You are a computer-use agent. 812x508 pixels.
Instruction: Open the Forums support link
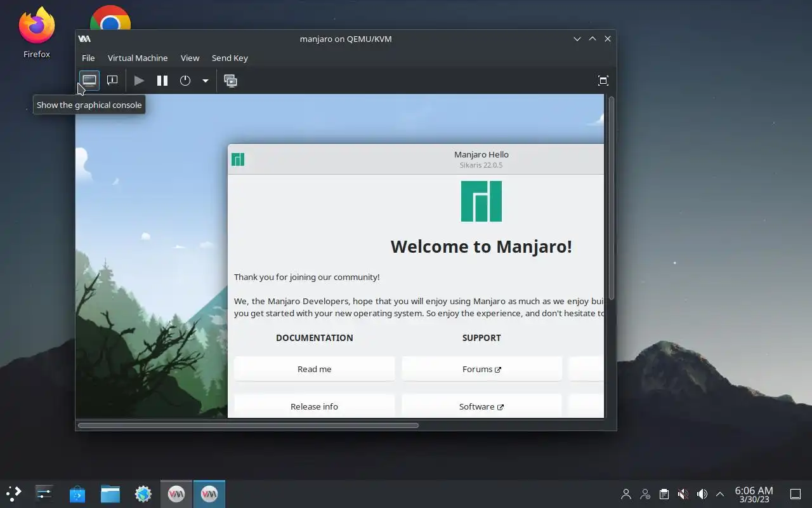(x=481, y=369)
